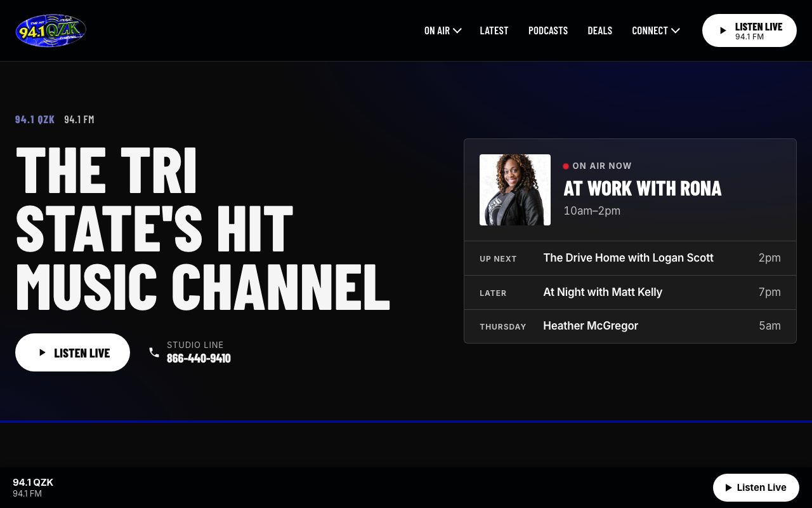Click the play icon in bottom player bar
Image resolution: width=812 pixels, height=508 pixels.
tap(728, 488)
